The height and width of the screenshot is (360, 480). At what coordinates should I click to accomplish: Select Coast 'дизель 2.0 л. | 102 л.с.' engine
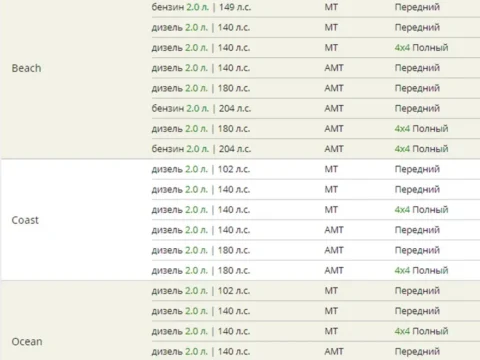coord(201,169)
